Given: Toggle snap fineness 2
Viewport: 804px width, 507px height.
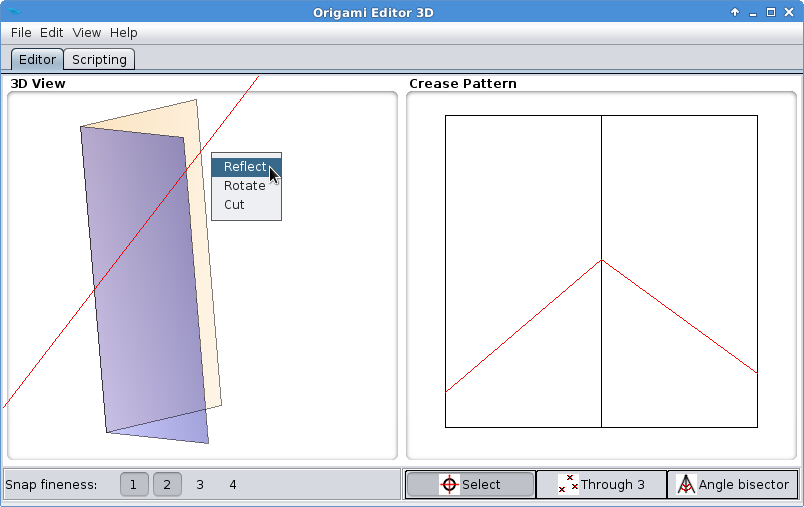Looking at the screenshot, I should (x=167, y=485).
